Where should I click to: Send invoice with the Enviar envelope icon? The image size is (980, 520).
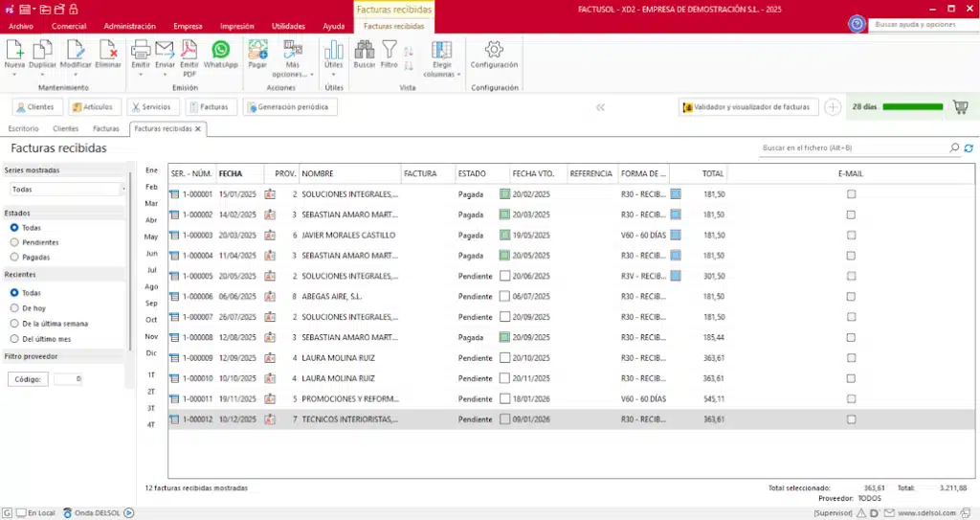click(x=165, y=50)
